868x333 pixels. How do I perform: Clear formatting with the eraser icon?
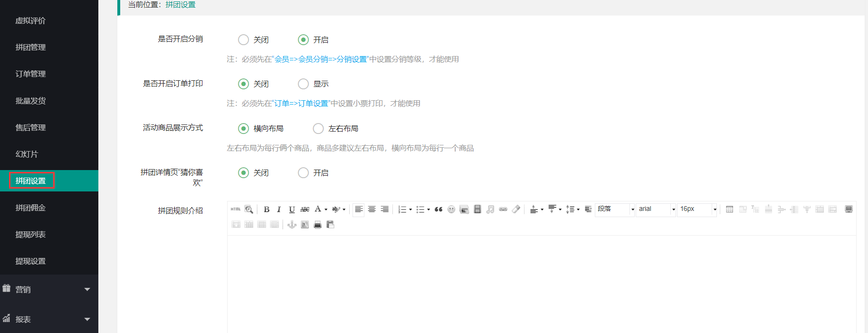point(516,209)
